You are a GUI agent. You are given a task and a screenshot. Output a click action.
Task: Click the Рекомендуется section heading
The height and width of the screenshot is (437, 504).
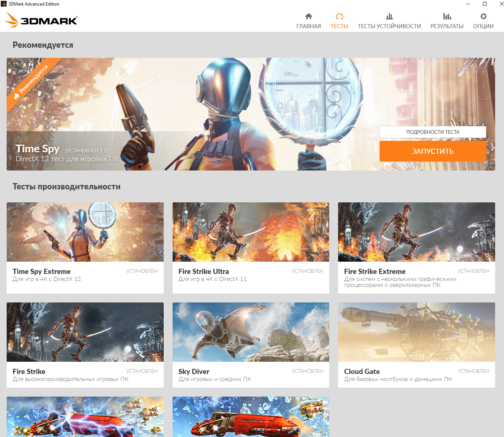pyautogui.click(x=43, y=45)
